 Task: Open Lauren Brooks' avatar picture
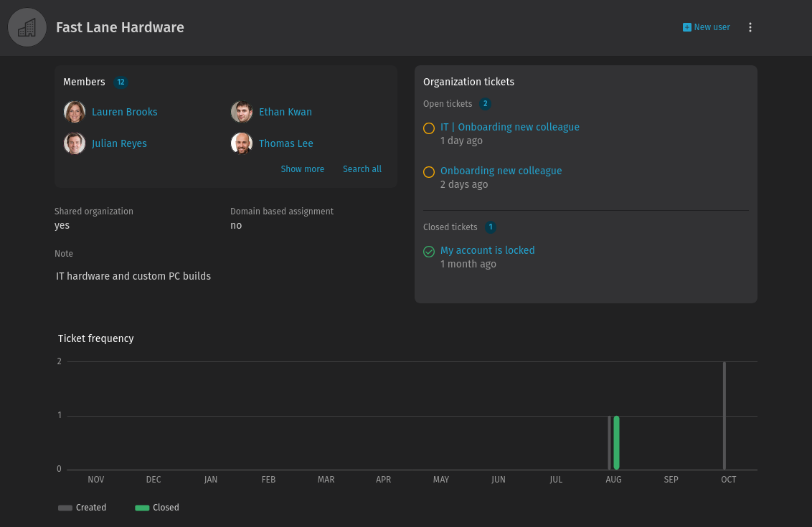[75, 112]
